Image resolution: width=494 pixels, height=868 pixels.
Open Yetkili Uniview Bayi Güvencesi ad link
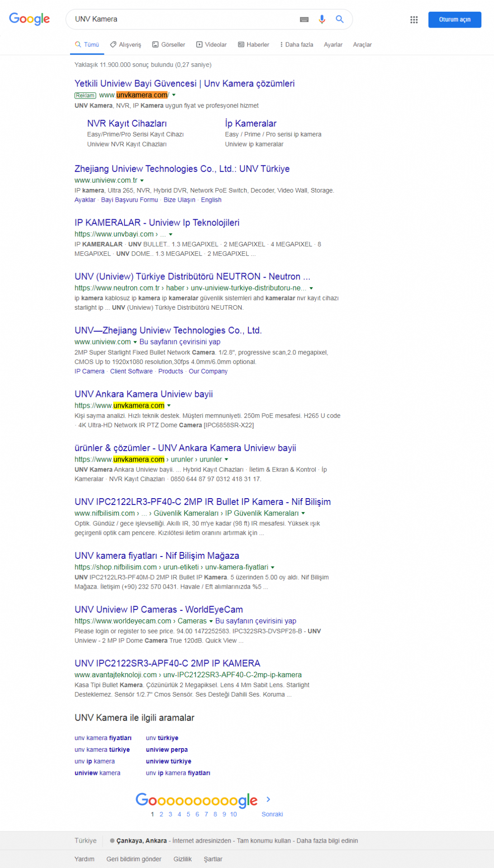pos(185,83)
